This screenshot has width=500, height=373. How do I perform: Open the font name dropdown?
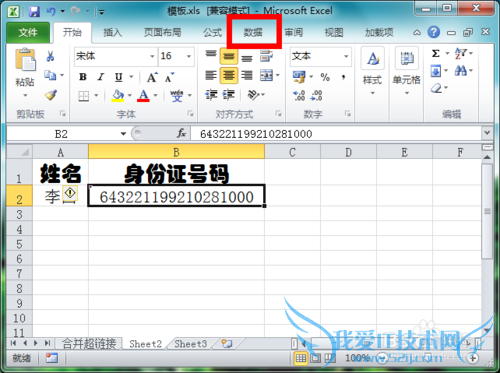[x=152, y=56]
